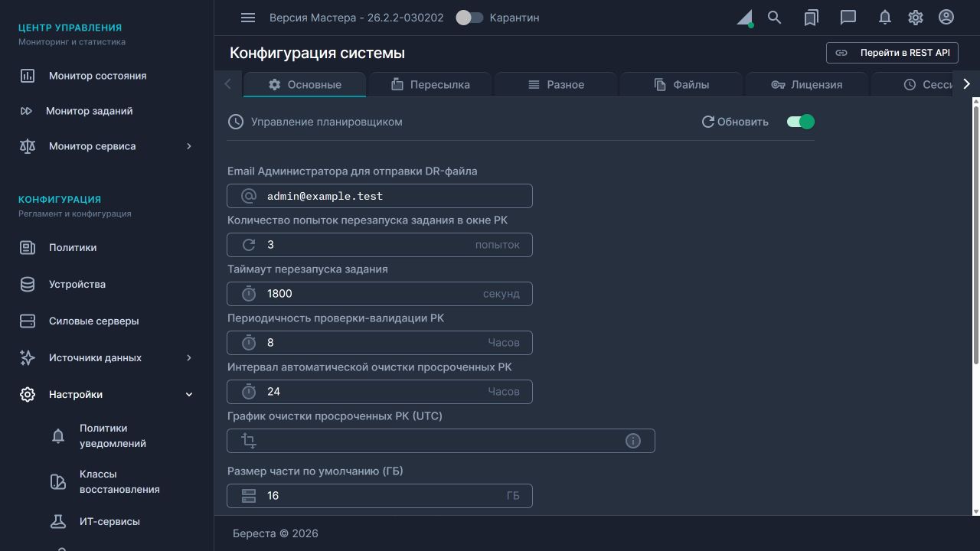Open the settings gear in header
Viewport: 980px width, 551px height.
915,18
